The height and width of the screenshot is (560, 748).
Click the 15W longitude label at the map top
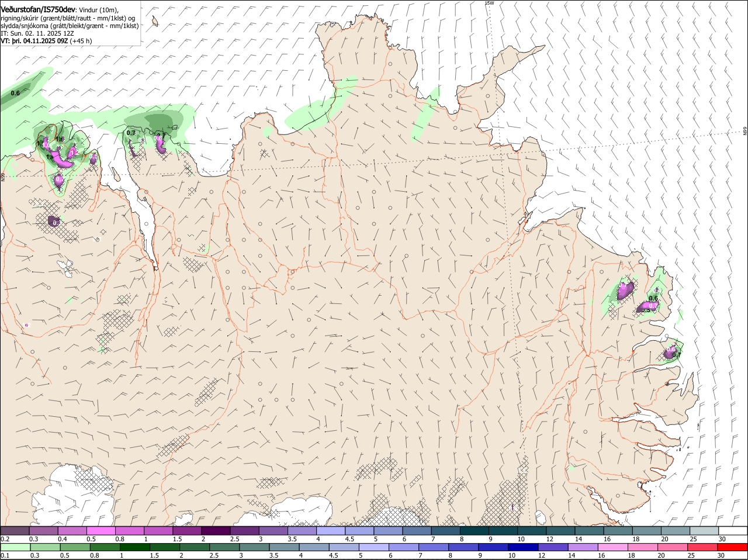490,3
